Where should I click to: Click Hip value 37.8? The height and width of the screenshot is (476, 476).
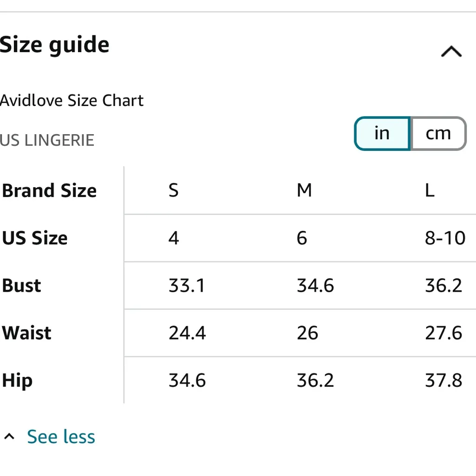coord(443,381)
